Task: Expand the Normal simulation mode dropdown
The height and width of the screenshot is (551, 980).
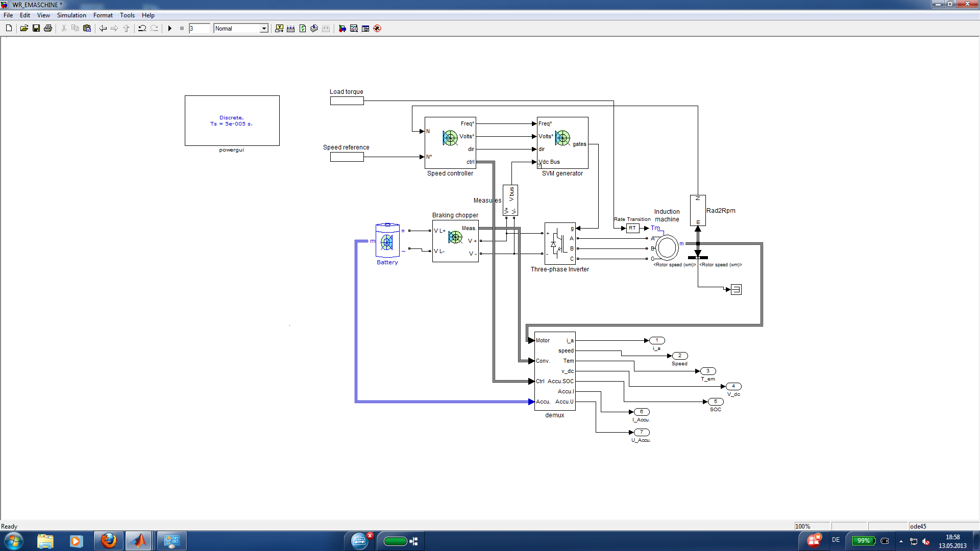Action: pyautogui.click(x=264, y=28)
